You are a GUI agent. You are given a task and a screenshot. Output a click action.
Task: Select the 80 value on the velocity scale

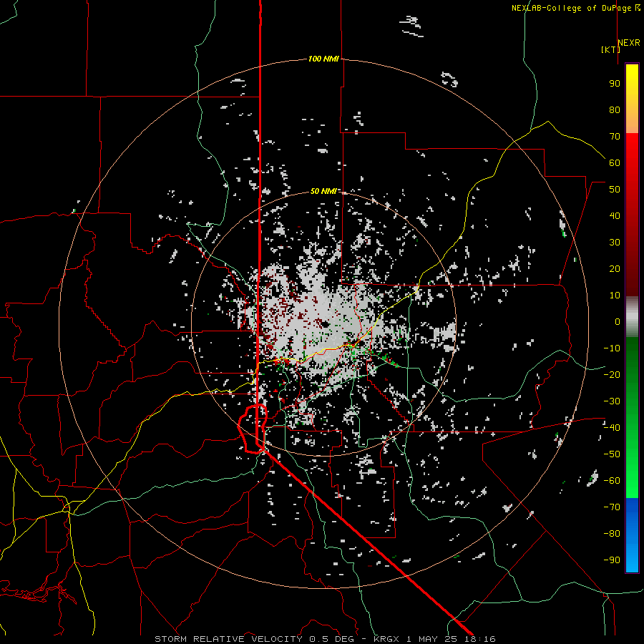point(615,109)
